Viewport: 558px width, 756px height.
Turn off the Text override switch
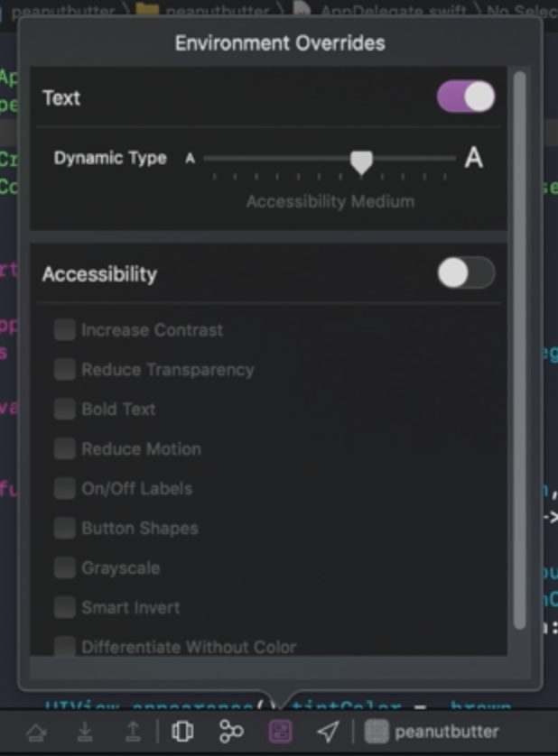pyautogui.click(x=466, y=97)
